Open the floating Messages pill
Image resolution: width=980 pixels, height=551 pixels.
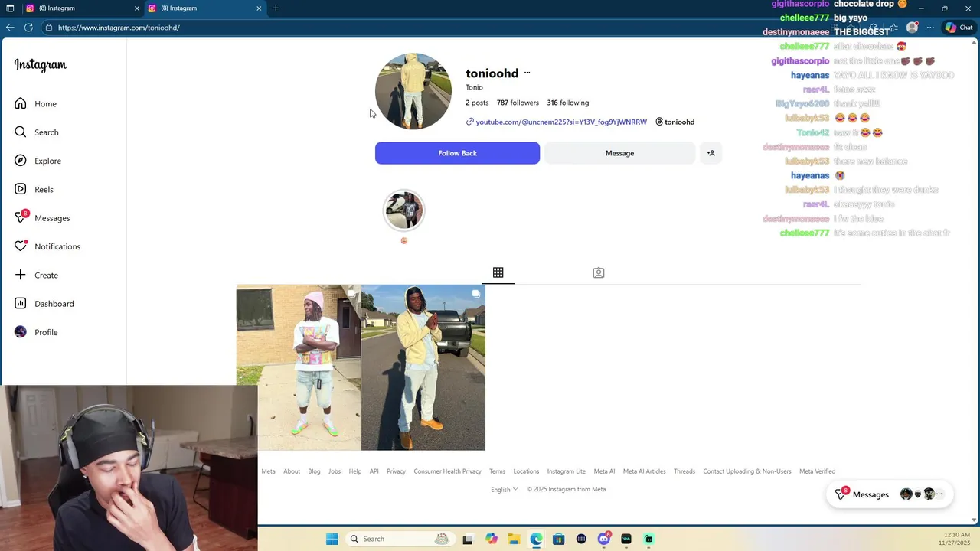[889, 494]
